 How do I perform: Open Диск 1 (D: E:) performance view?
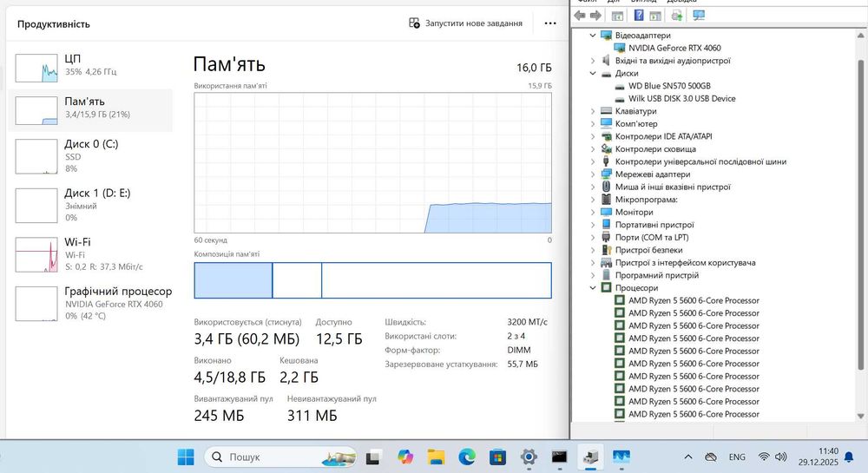91,205
